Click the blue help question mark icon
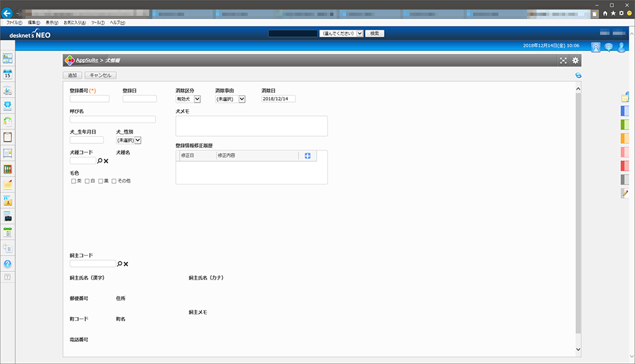The width and height of the screenshot is (635, 364). (x=8, y=263)
